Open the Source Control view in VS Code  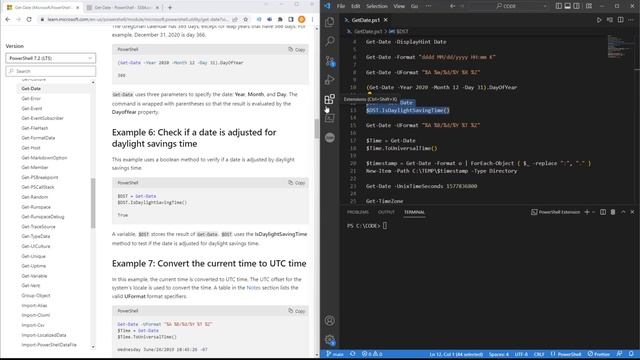pos(330,61)
